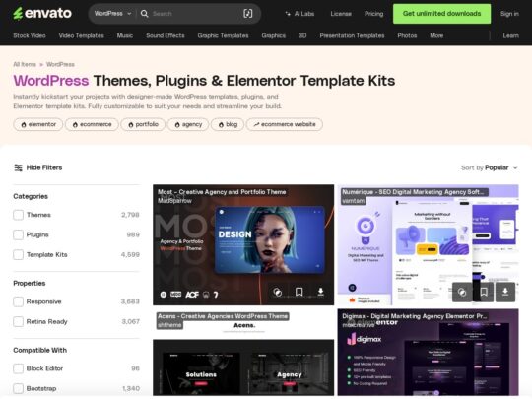Expand the More navigation menu
532x399 pixels.
436,35
